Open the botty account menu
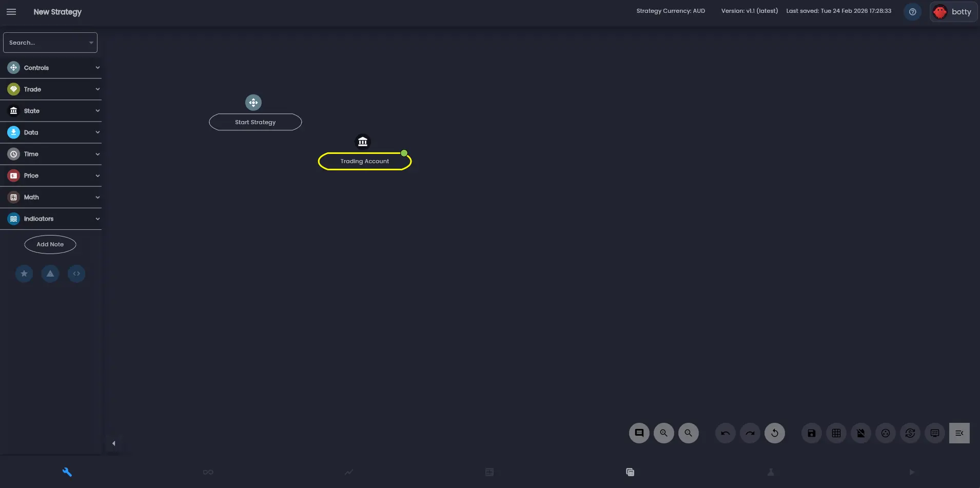This screenshot has height=488, width=980. click(x=953, y=11)
